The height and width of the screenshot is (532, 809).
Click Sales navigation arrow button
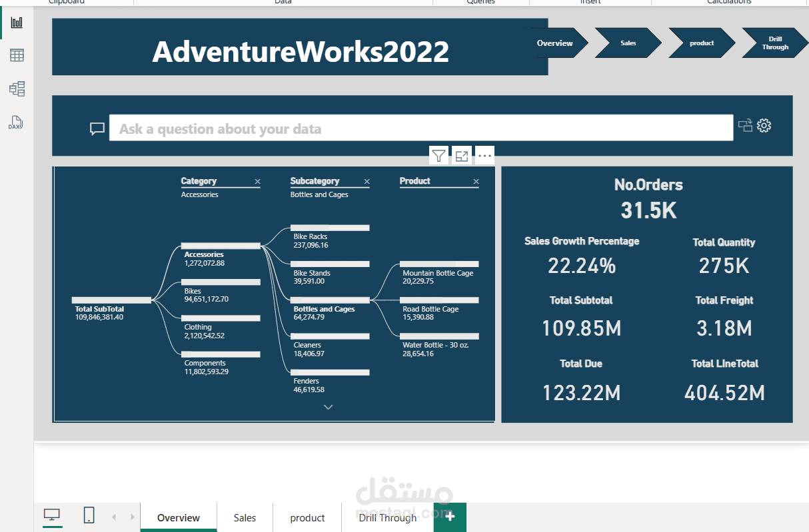point(628,43)
